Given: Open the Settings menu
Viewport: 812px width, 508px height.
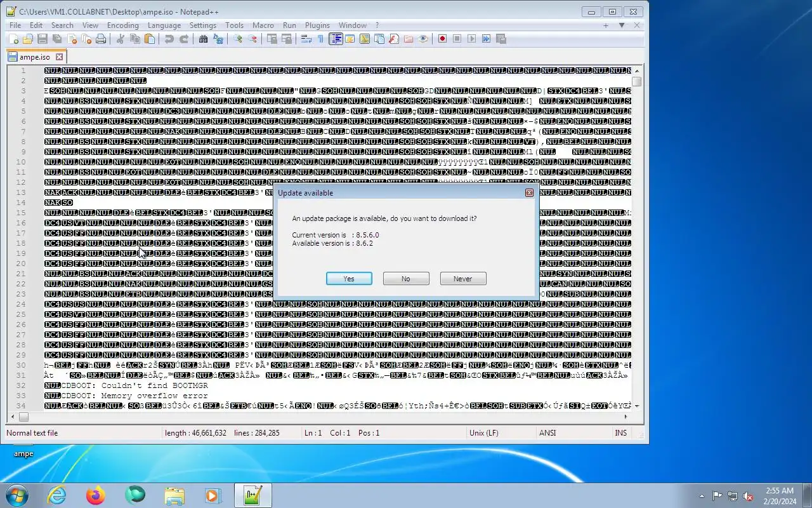Looking at the screenshot, I should [203, 25].
